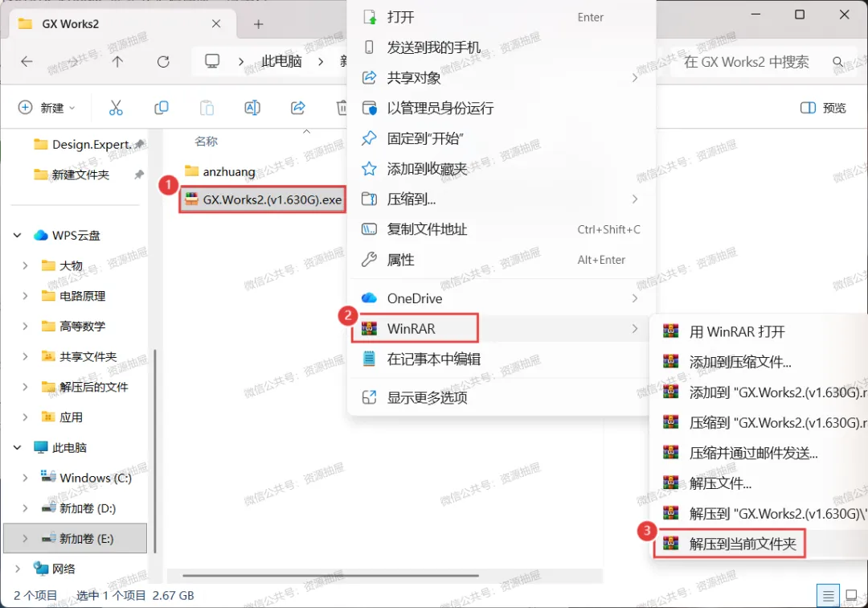Sort by 名称 column header
868x608 pixels.
206,142
